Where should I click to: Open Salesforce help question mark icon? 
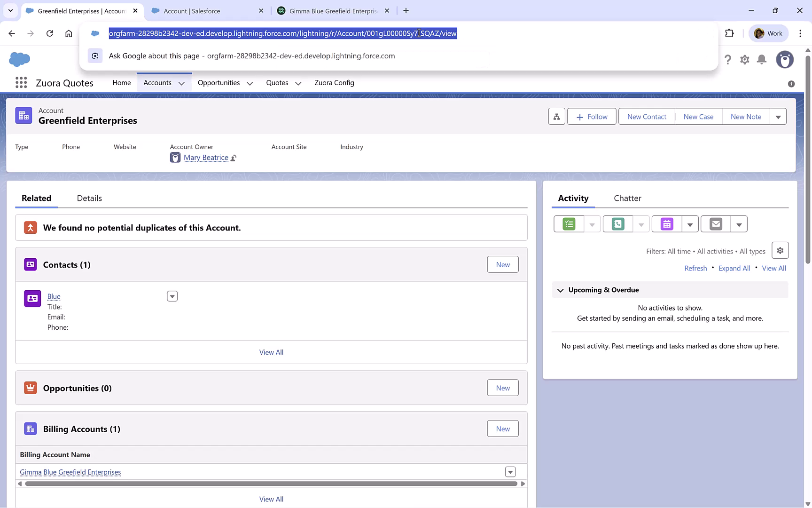[728, 60]
